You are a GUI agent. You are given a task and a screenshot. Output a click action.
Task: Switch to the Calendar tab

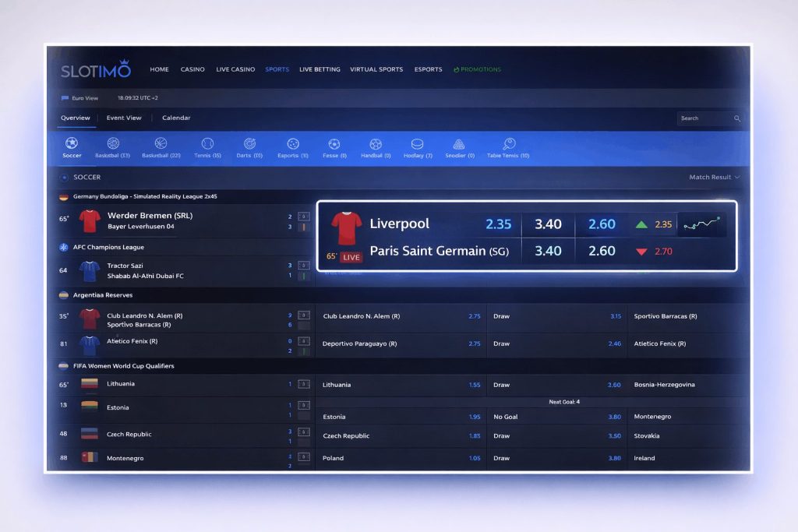(x=176, y=118)
